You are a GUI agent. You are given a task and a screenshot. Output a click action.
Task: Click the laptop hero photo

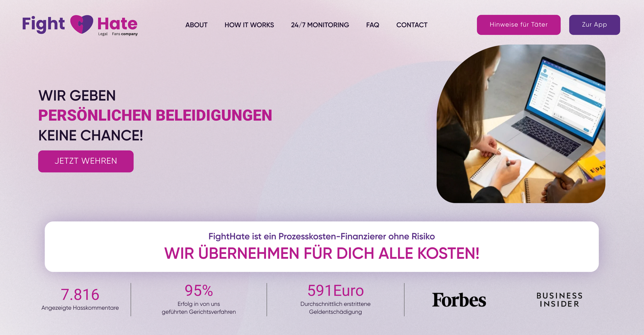521,124
